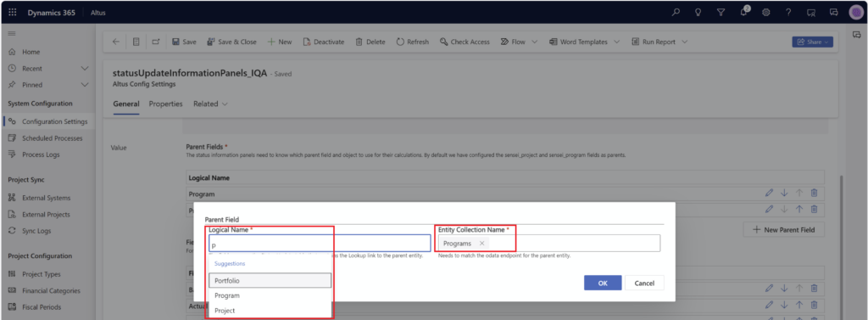Image resolution: width=868 pixels, height=320 pixels.
Task: Click the search magnifier icon in header
Action: pos(676,12)
